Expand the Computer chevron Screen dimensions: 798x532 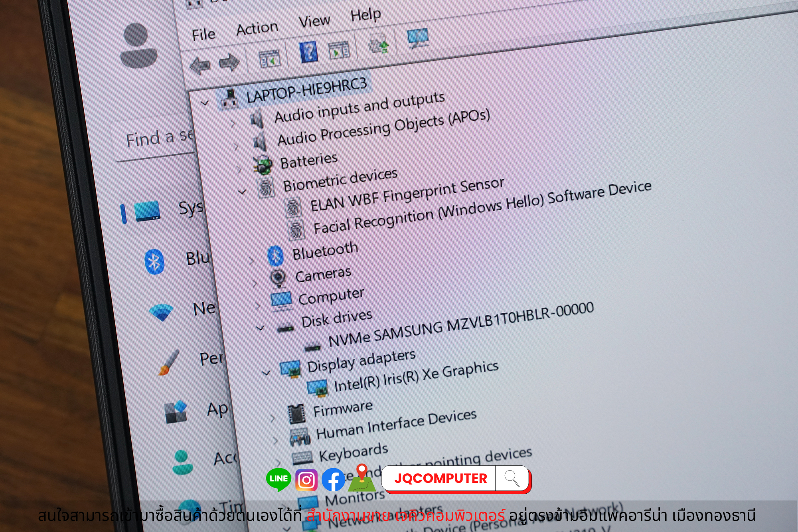[258, 306]
